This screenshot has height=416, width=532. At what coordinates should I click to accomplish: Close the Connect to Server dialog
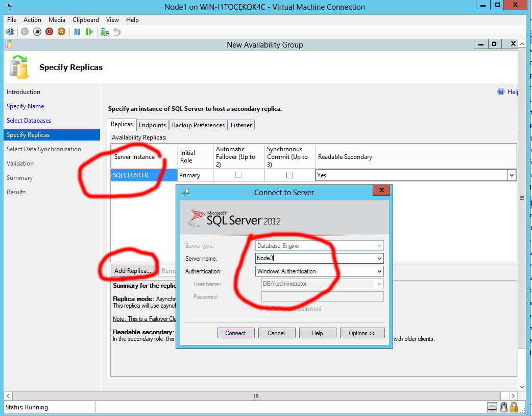pyautogui.click(x=381, y=190)
